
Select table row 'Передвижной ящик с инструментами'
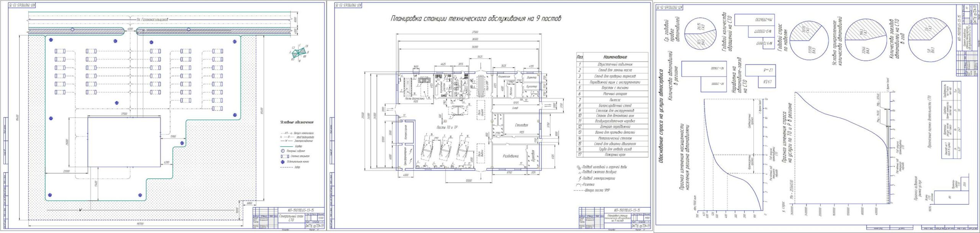coord(612,82)
